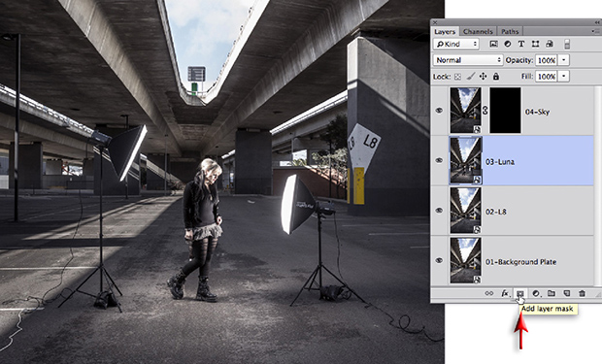Switch to the Paths tab
Viewport: 602px width, 364px height.
510,31
